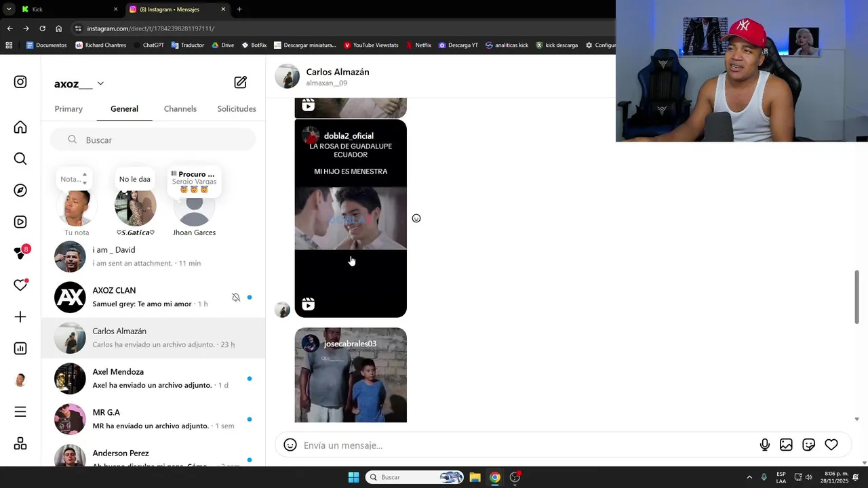
Task: Open the Explore compass icon
Action: 20,190
